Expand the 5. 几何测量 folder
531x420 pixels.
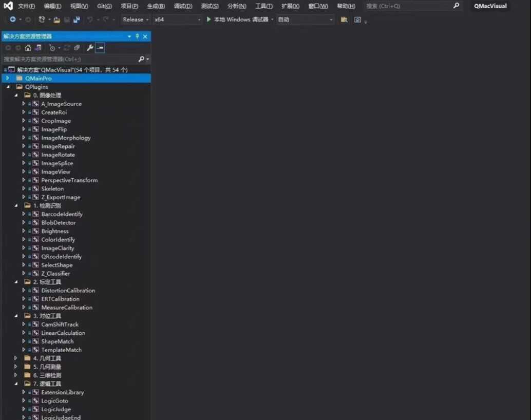tap(16, 367)
